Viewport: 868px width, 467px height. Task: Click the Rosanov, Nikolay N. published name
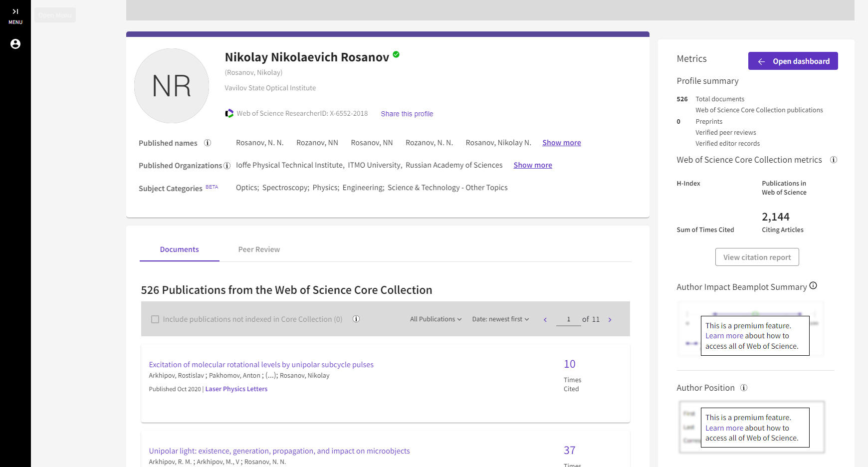point(498,143)
